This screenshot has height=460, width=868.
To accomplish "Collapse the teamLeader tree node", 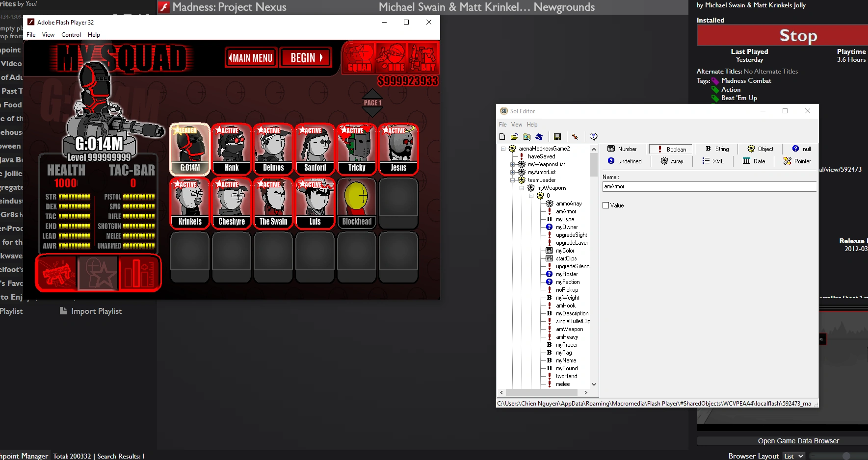I will tap(512, 180).
